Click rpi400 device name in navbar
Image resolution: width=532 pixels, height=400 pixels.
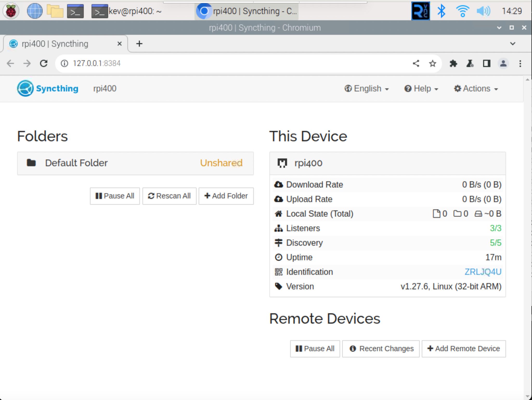coord(105,89)
